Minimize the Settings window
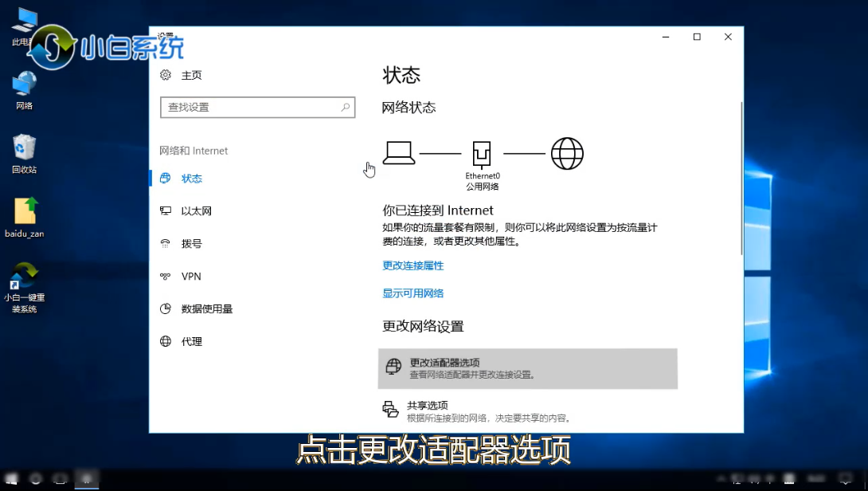Image resolution: width=868 pixels, height=491 pixels. coord(666,37)
